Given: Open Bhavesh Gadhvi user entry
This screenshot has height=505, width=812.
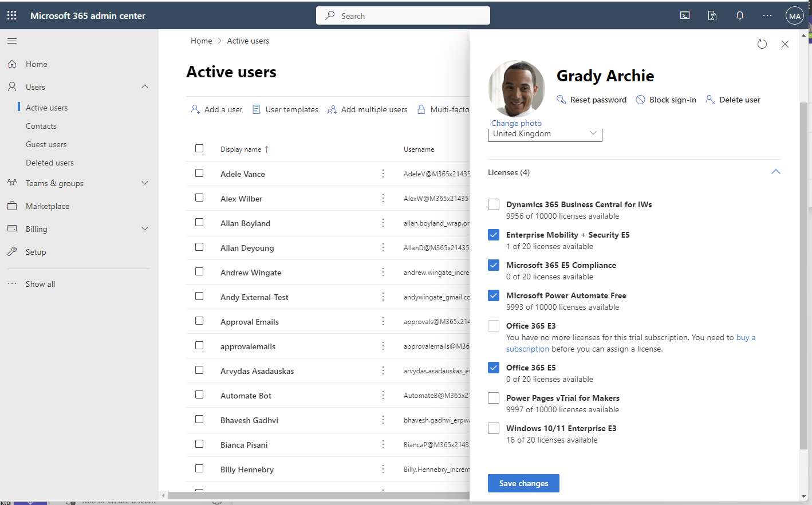Looking at the screenshot, I should (249, 420).
